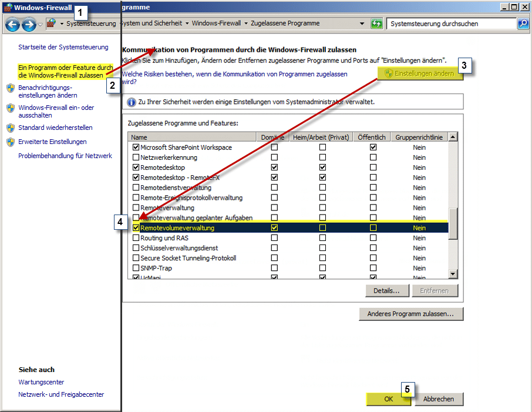Open Ein Programm oder Feature zulassen link
Image resolution: width=532 pixels, height=412 pixels.
point(66,71)
